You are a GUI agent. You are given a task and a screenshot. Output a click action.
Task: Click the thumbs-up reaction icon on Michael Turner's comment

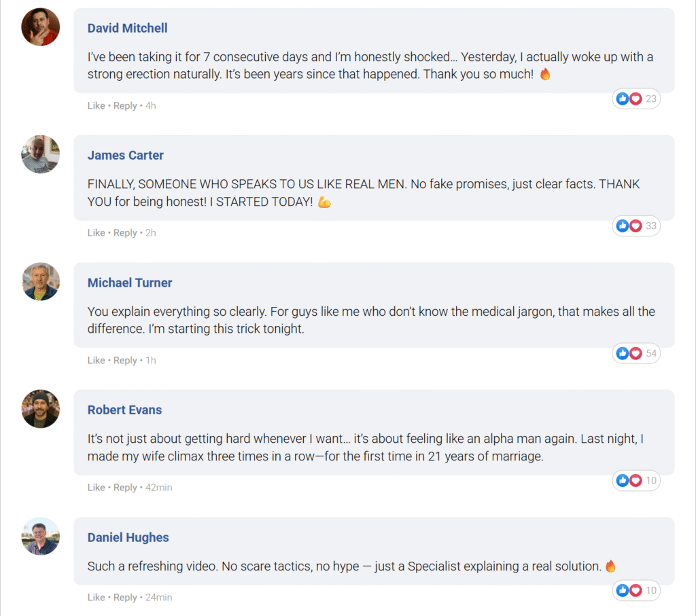pos(623,353)
